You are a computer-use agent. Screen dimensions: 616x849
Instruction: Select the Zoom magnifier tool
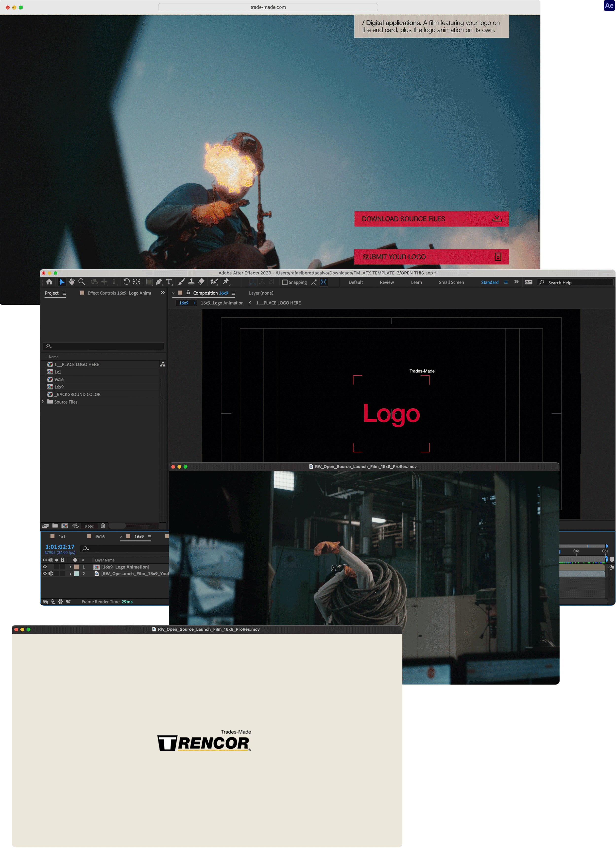[x=81, y=282]
